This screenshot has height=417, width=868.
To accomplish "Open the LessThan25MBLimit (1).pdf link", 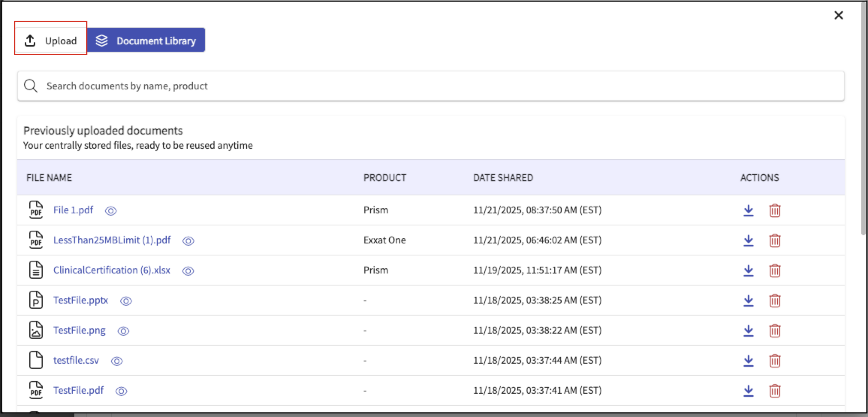I will click(x=112, y=240).
